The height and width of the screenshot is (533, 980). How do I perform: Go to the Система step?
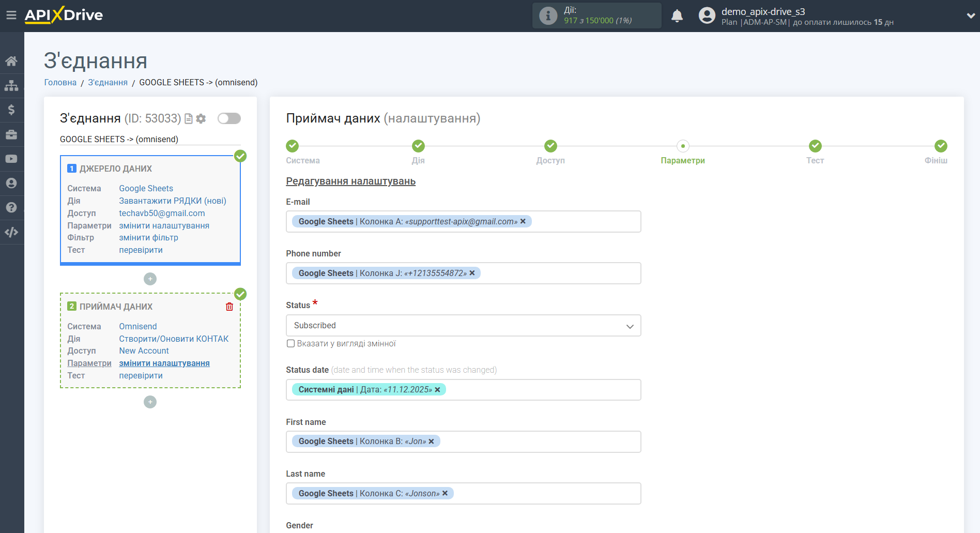coord(293,146)
